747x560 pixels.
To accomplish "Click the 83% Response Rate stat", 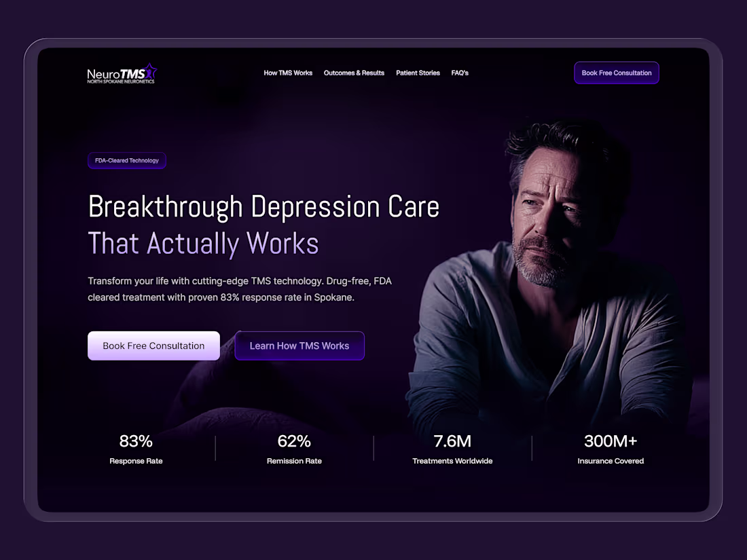I will pyautogui.click(x=136, y=449).
